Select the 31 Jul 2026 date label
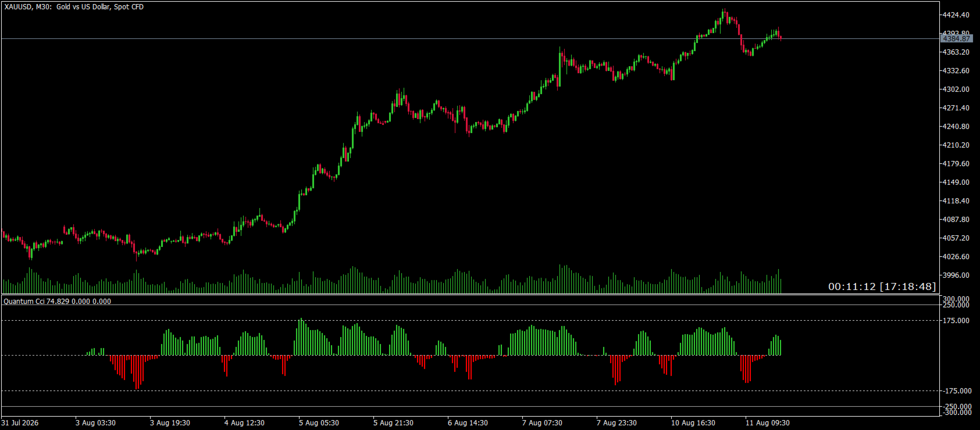This screenshot has height=430, width=980. pyautogui.click(x=20, y=422)
